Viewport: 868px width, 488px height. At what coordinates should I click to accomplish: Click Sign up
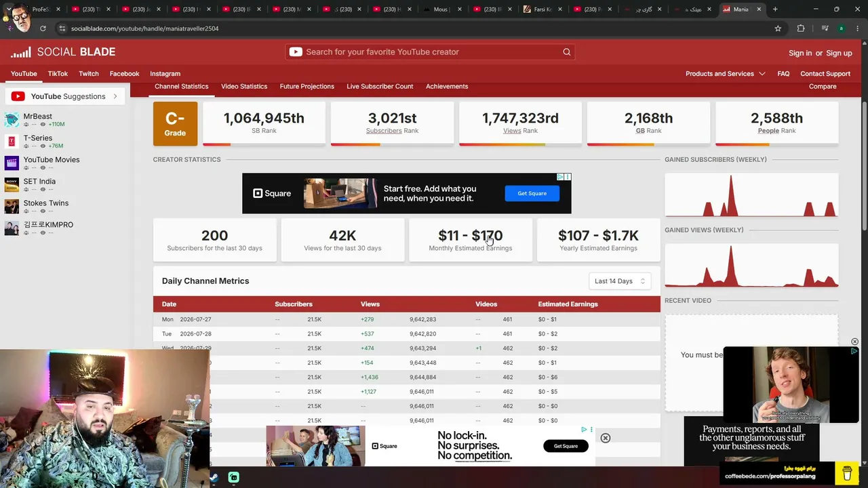click(839, 53)
